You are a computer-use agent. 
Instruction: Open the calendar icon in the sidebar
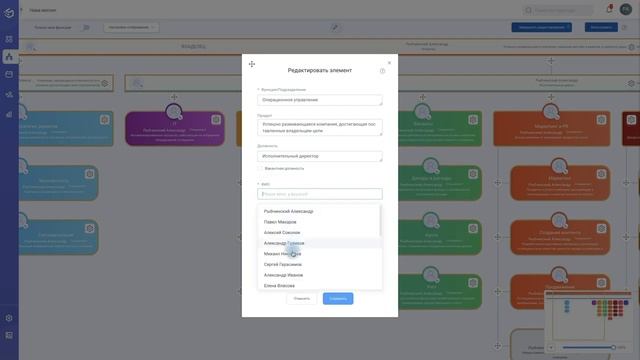click(9, 74)
